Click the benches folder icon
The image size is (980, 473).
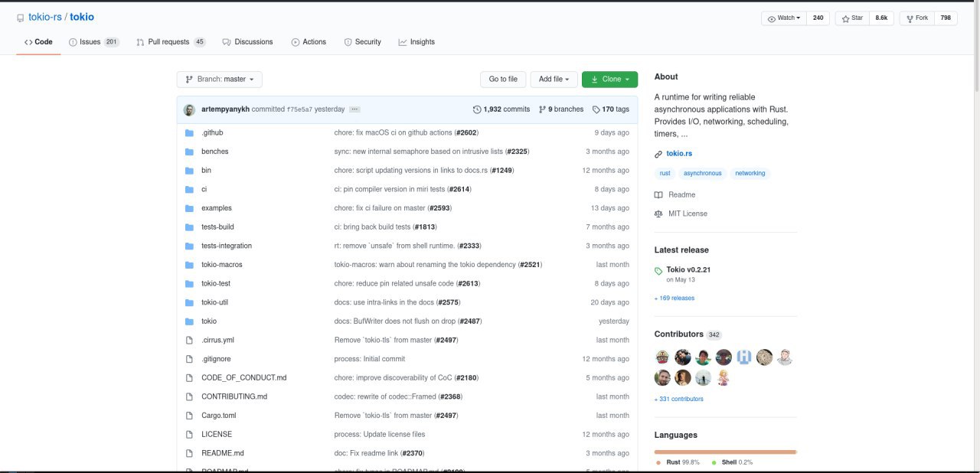(x=189, y=152)
